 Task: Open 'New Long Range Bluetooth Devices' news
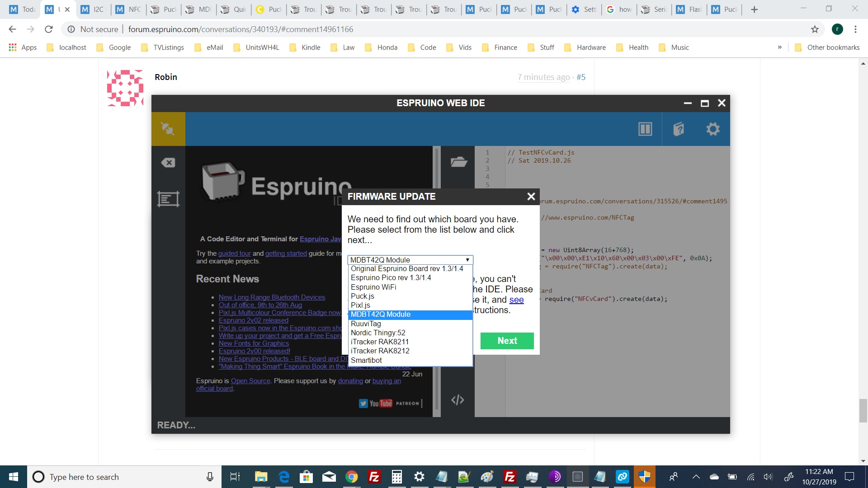[x=272, y=297]
